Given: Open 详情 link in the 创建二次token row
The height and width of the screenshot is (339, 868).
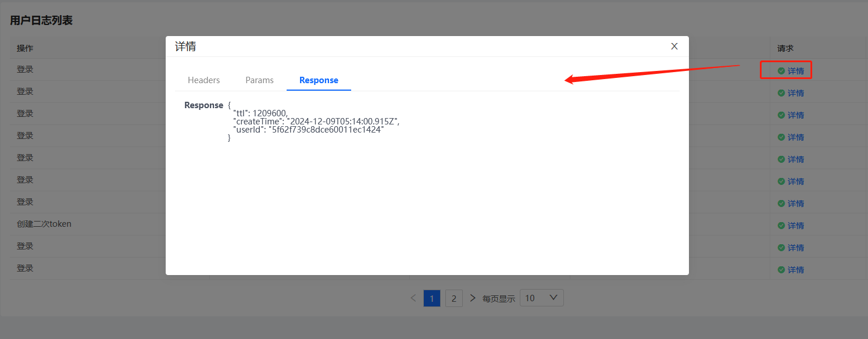Looking at the screenshot, I should (x=796, y=226).
